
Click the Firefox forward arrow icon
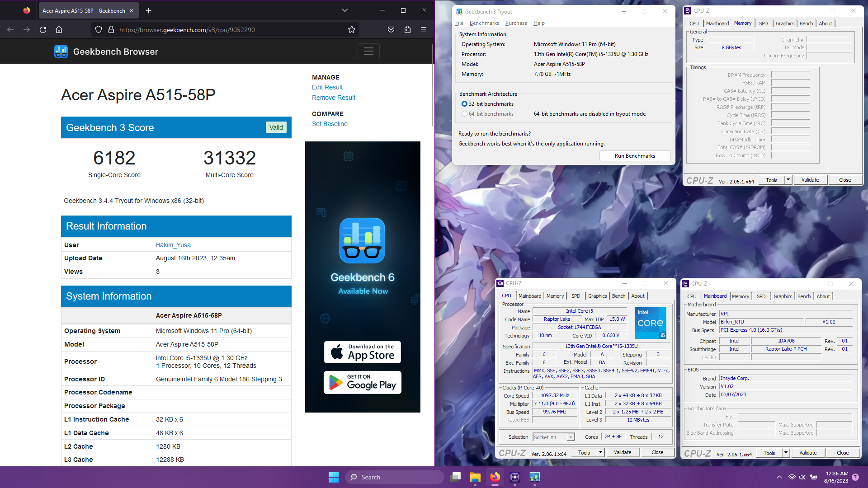[27, 30]
